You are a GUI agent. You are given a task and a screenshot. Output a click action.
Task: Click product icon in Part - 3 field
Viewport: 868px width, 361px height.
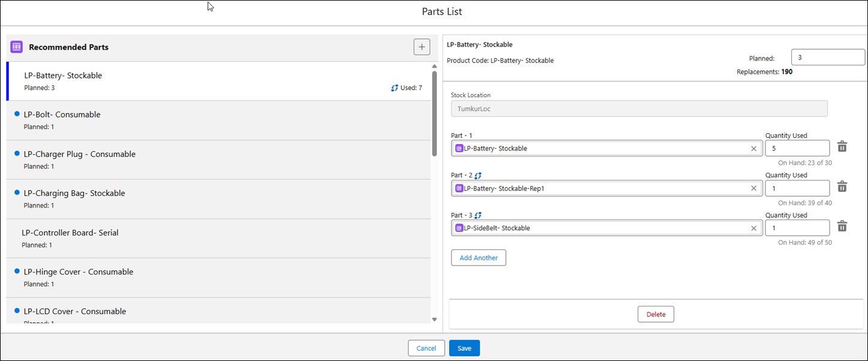[459, 228]
